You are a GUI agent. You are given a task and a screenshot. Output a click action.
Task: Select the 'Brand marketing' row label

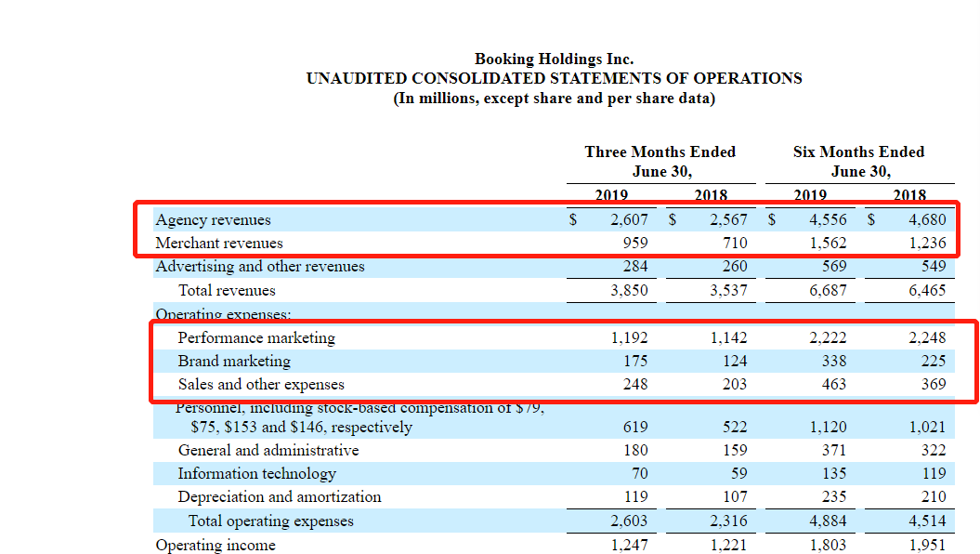click(234, 362)
